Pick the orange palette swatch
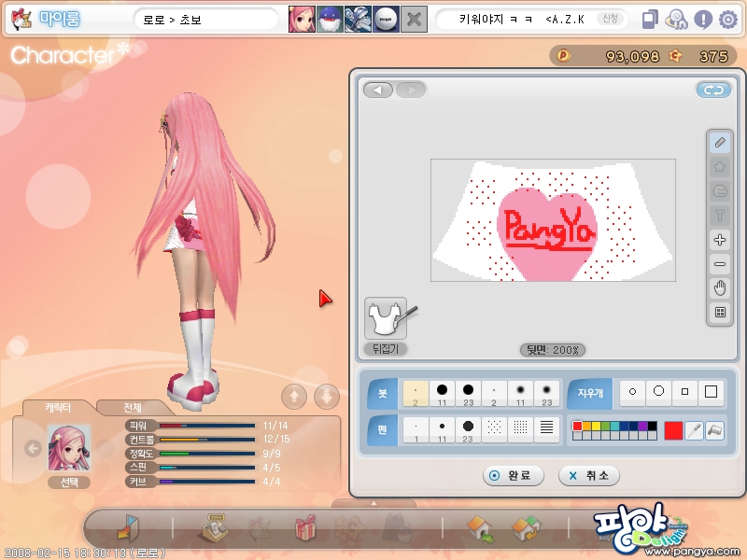This screenshot has height=560, width=747. point(586,426)
